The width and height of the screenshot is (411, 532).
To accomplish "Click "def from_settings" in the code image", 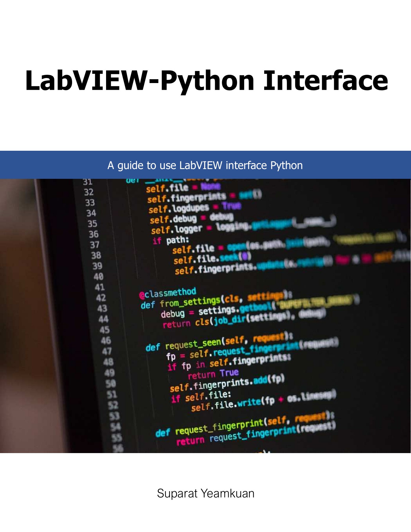I will click(x=181, y=303).
